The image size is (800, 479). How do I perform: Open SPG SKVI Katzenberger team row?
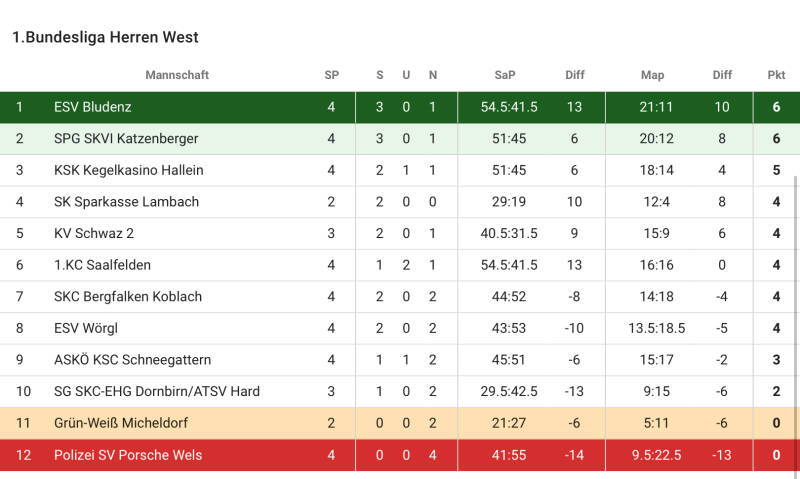[126, 139]
